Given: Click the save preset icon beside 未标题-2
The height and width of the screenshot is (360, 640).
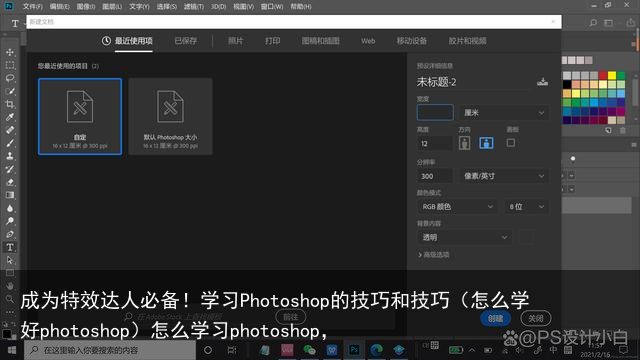Looking at the screenshot, I should [542, 82].
